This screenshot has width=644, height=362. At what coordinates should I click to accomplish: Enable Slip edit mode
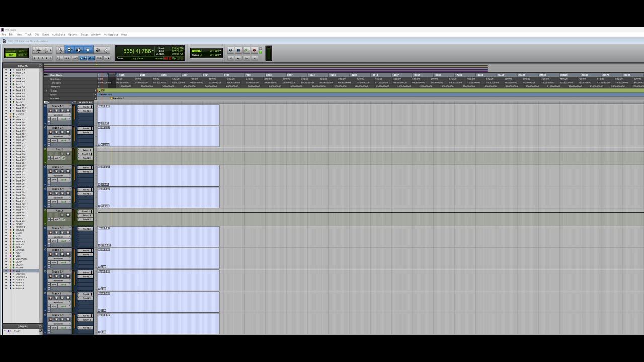pos(11,55)
